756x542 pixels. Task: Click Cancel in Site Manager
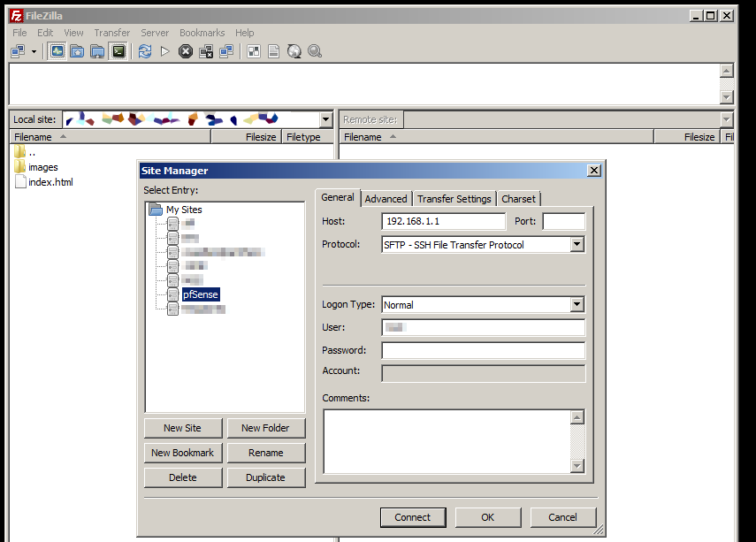(562, 517)
